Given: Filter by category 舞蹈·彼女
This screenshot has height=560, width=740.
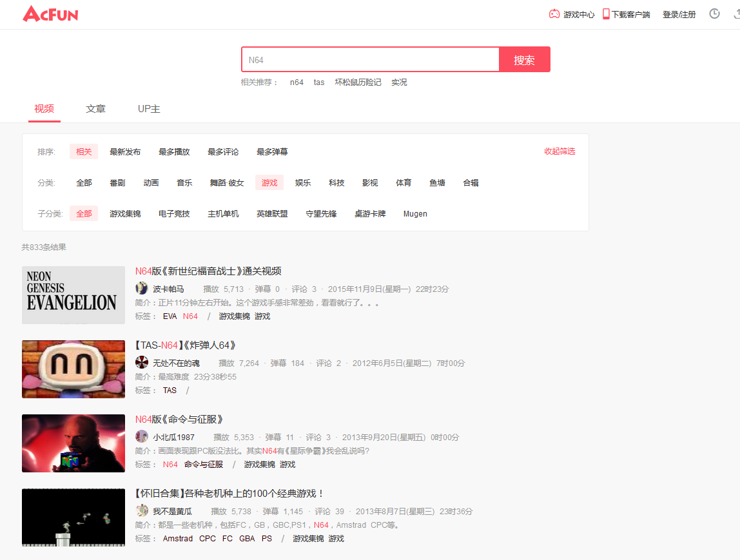Looking at the screenshot, I should pos(227,183).
